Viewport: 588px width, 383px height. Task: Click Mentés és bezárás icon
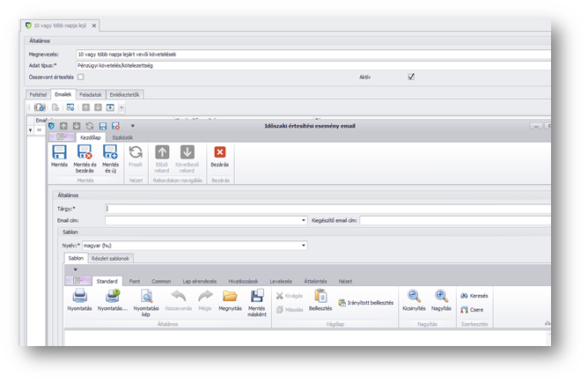[85, 154]
